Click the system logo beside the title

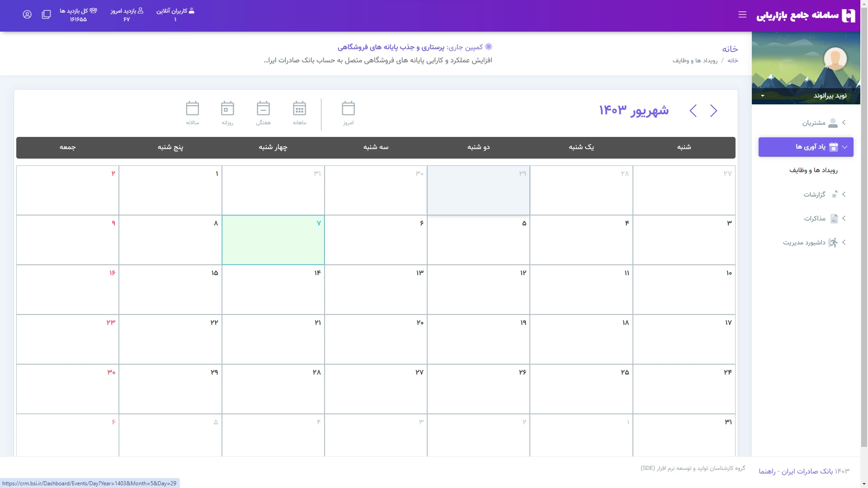pyautogui.click(x=849, y=15)
